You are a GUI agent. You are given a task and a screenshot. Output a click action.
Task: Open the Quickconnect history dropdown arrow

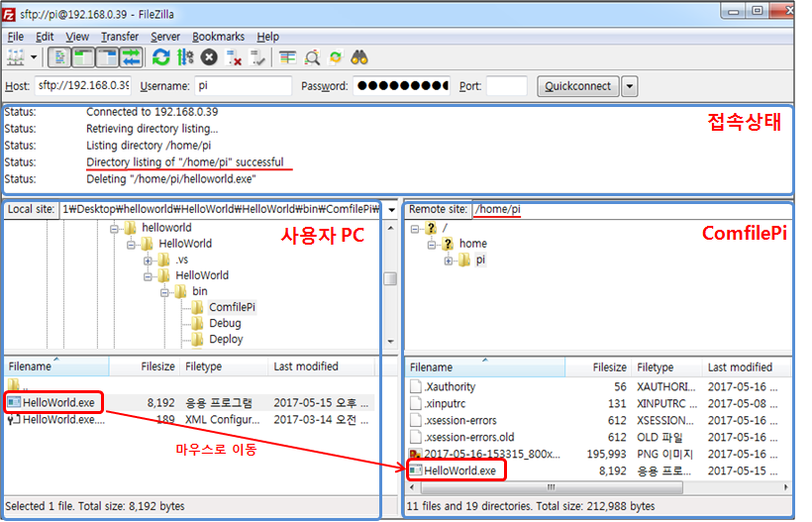(x=630, y=86)
